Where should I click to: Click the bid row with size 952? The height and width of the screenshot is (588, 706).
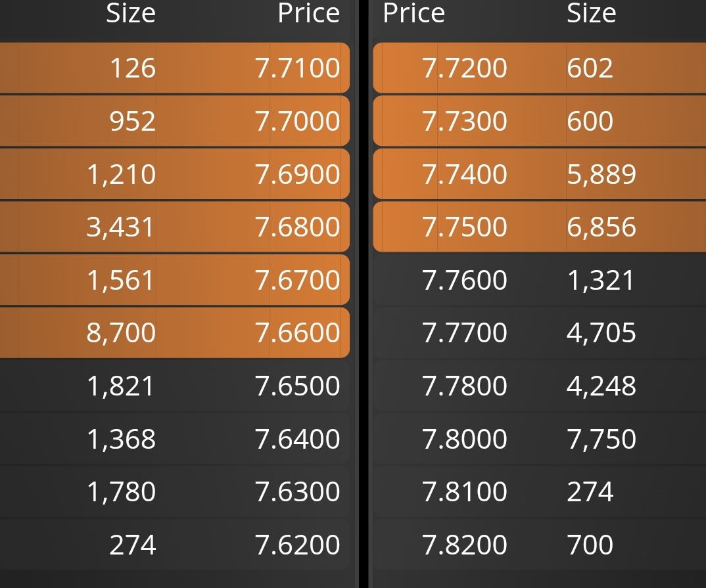click(x=175, y=121)
